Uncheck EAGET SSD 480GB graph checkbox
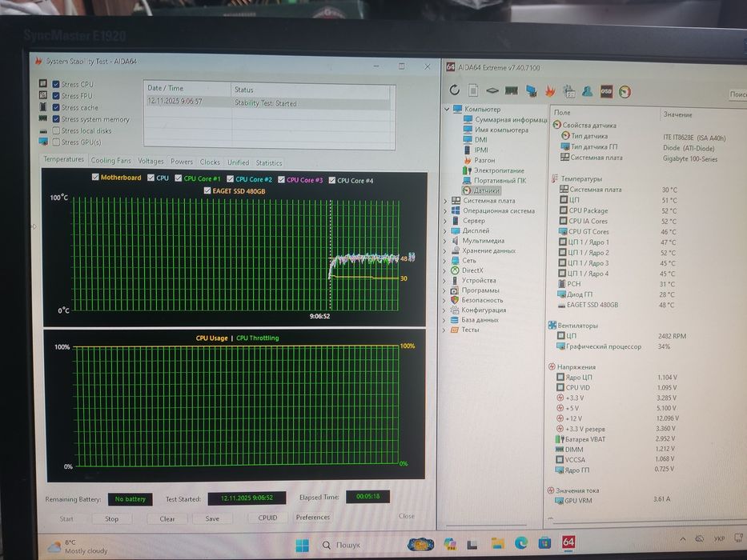The height and width of the screenshot is (560, 747). coord(207,191)
